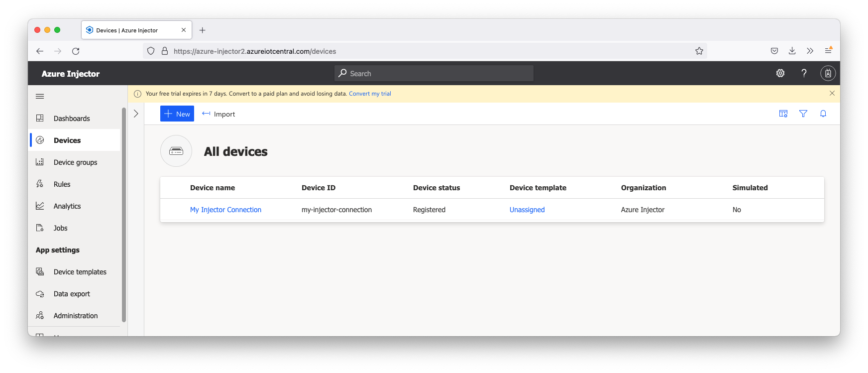Click the help question mark icon
This screenshot has width=868, height=373.
tap(804, 73)
